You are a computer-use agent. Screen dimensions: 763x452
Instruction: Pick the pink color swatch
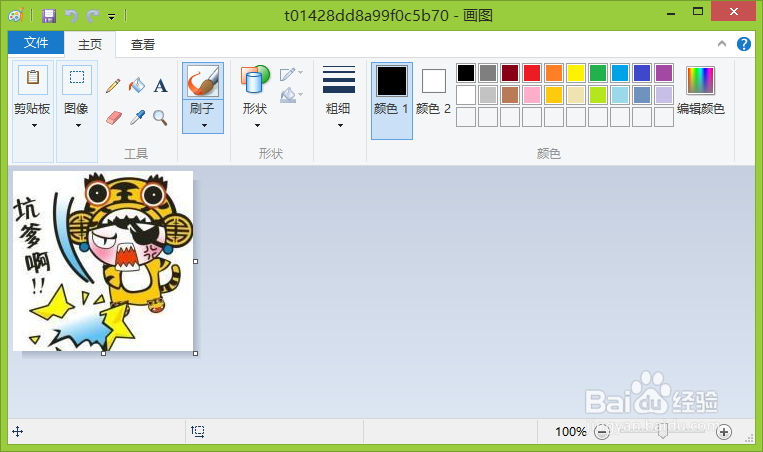(x=532, y=95)
